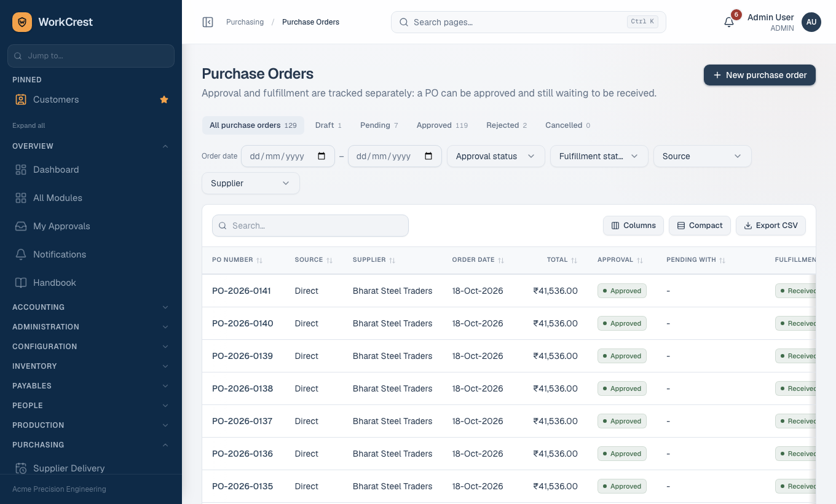Sort by Supplier column sort icon
This screenshot has width=836, height=504.
[392, 260]
